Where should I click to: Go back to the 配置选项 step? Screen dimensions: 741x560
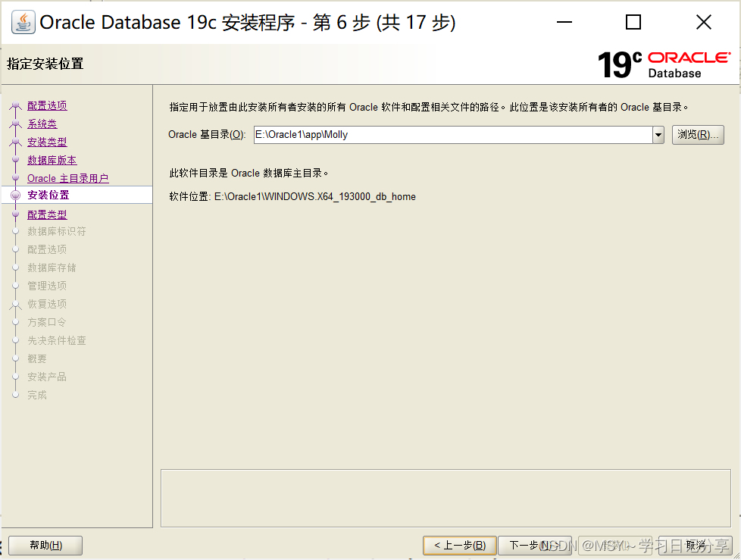click(x=47, y=105)
